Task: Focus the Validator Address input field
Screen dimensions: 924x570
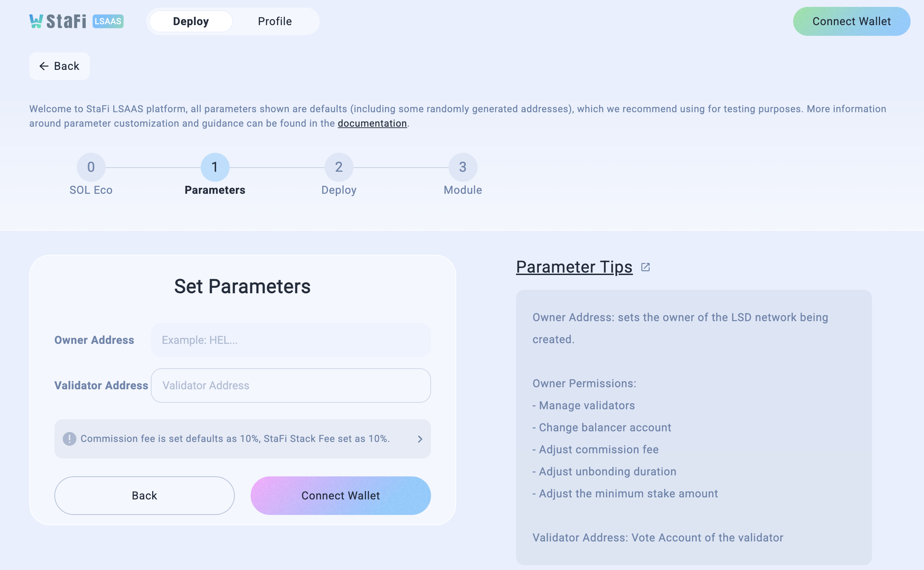Action: click(291, 385)
